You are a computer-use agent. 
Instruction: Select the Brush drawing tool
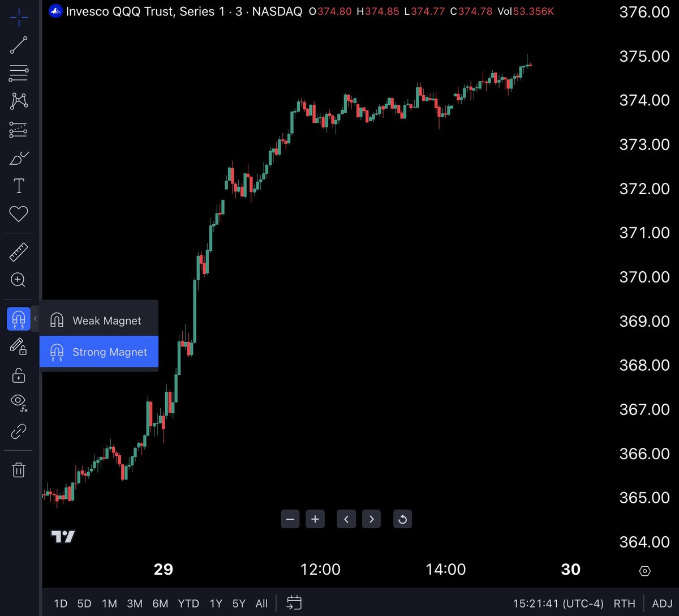point(19,159)
